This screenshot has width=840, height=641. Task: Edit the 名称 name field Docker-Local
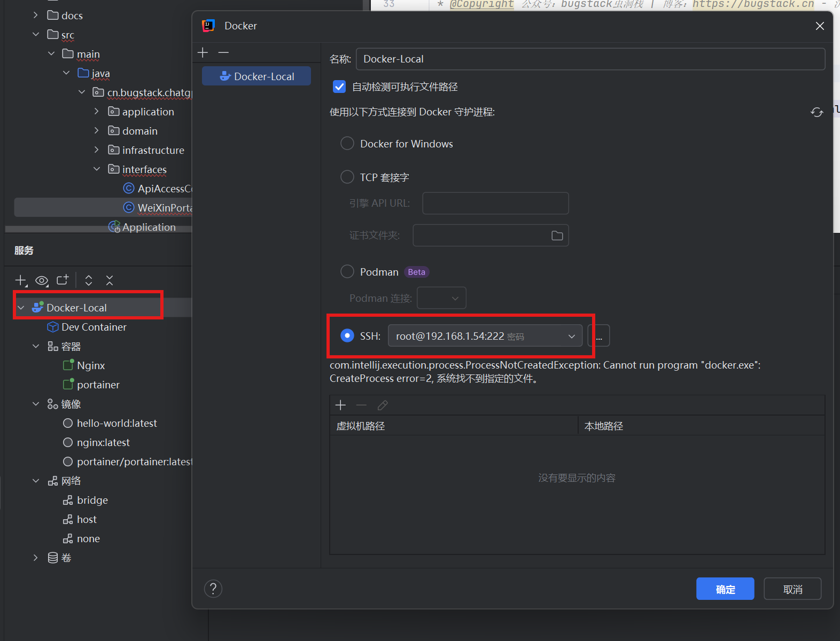[590, 59]
